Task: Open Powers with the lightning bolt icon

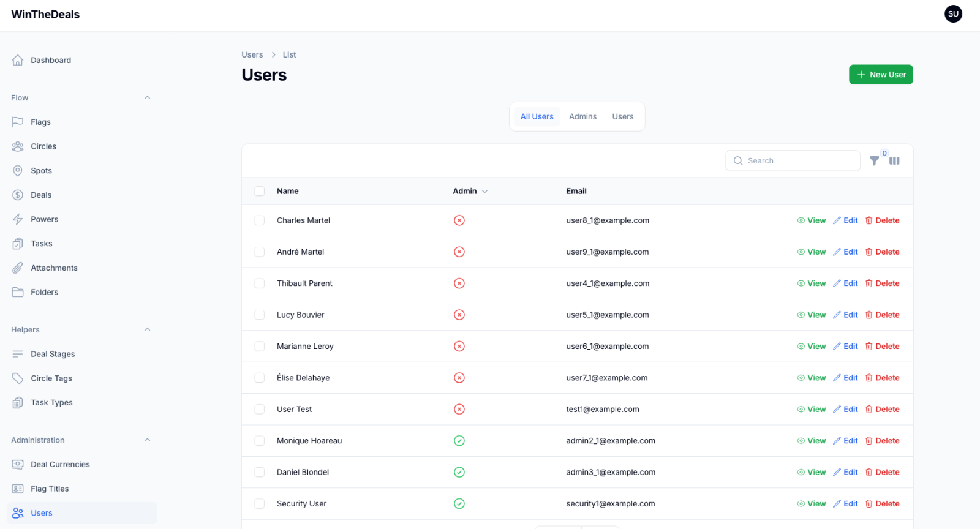Action: tap(18, 219)
